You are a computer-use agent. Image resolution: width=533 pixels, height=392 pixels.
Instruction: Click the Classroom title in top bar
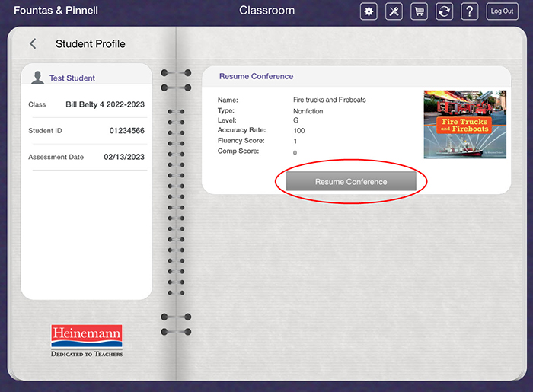[266, 11]
